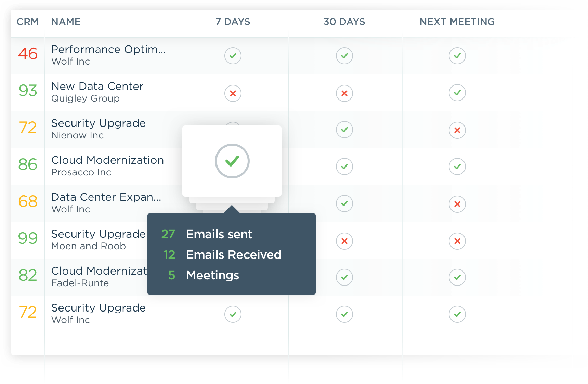Image resolution: width=588 pixels, height=384 pixels.
Task: Click the large green checkmark in popup card
Action: pos(232,161)
